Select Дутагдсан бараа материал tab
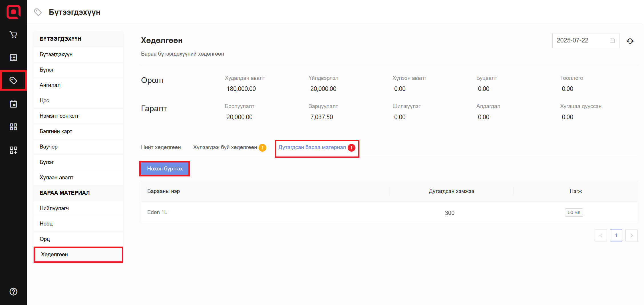This screenshot has height=305, width=644. pyautogui.click(x=312, y=147)
